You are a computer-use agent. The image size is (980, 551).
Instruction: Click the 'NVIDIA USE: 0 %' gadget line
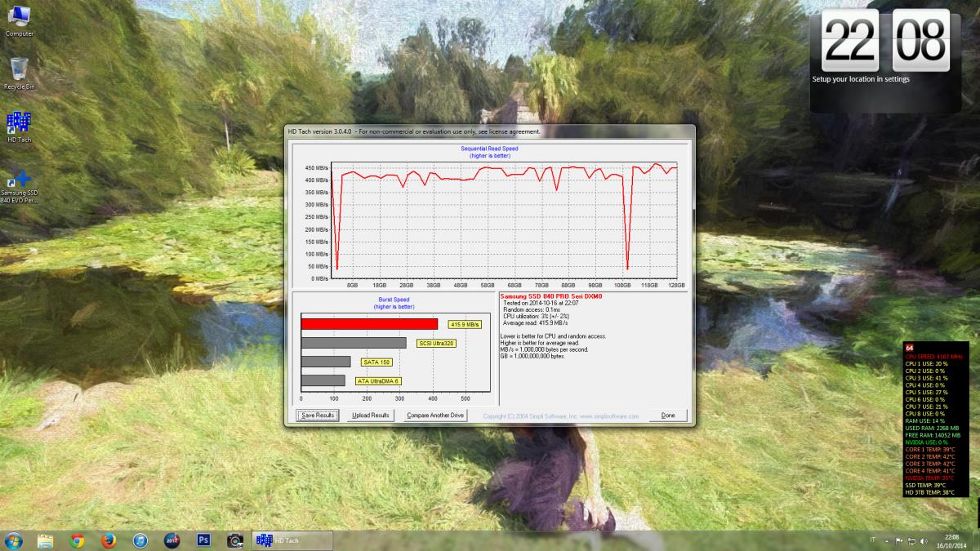927,442
